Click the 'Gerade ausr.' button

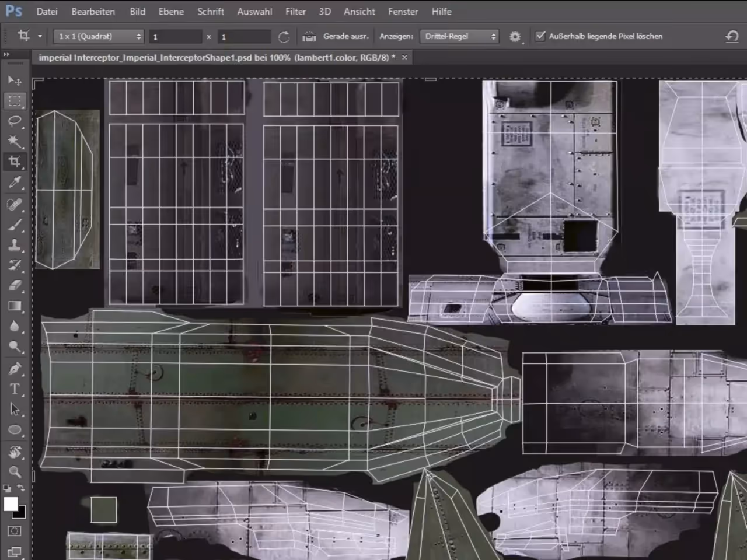(x=346, y=36)
